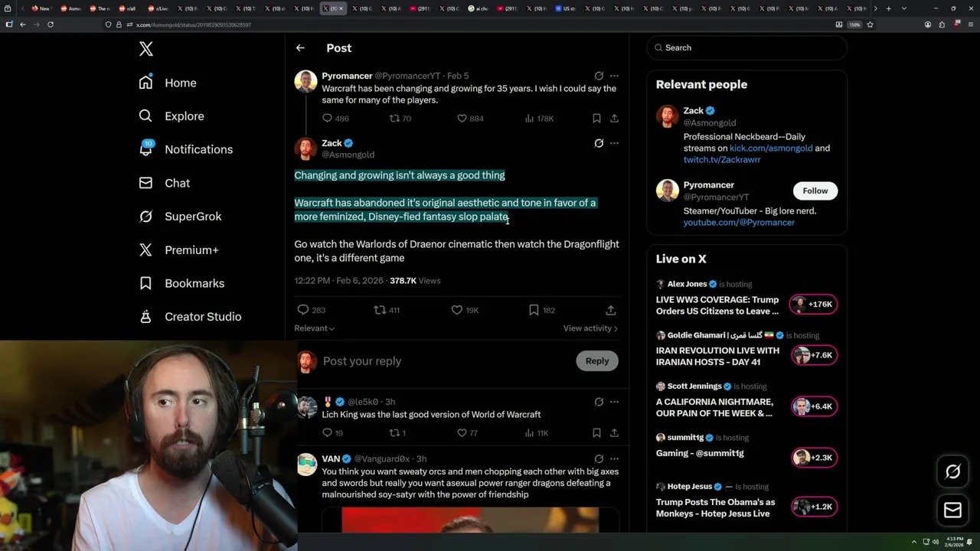Like le5k0's reply
980x551 pixels.
coord(462,433)
